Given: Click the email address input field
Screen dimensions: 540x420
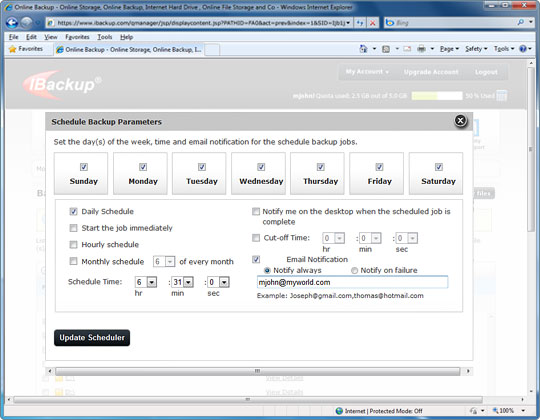Looking at the screenshot, I should point(352,282).
